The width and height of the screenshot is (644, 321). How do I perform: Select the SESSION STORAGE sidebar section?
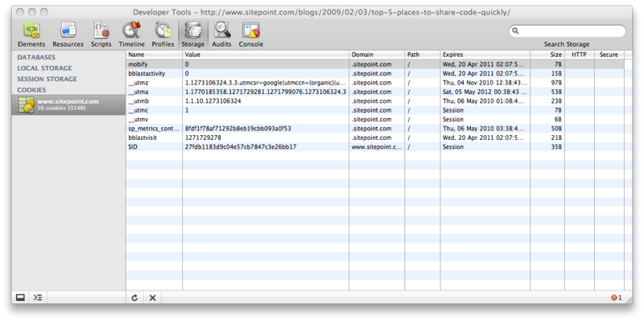pos(47,79)
